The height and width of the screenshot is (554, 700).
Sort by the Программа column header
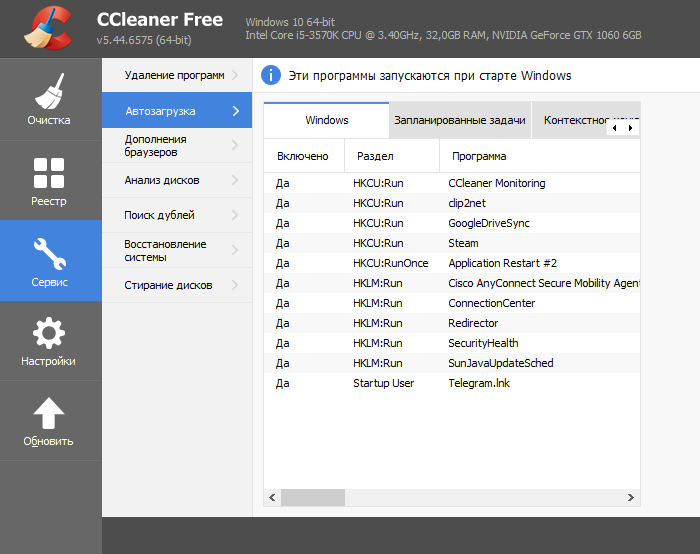(x=540, y=156)
